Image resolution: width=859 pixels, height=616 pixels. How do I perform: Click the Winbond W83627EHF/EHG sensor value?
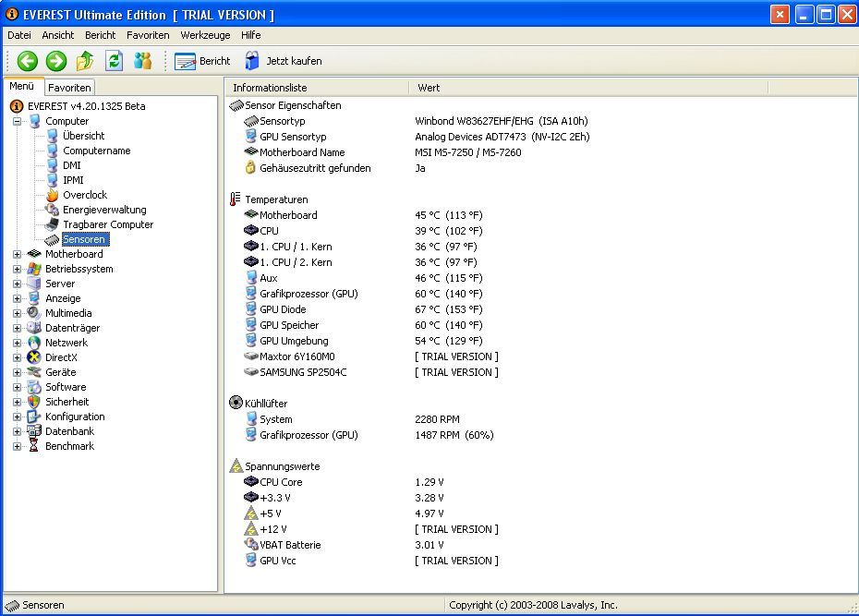pos(502,121)
